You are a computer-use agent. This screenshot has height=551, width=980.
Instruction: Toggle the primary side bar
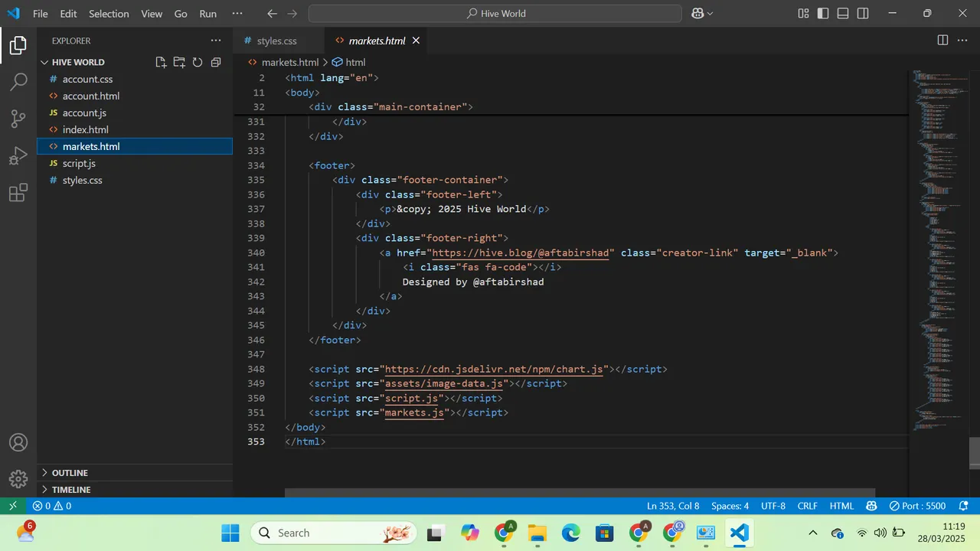tap(823, 14)
